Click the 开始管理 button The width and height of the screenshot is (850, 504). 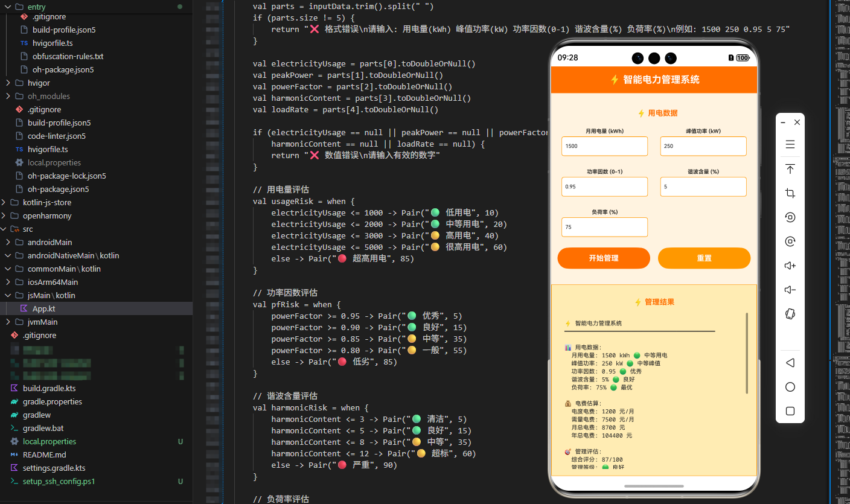[x=604, y=258]
